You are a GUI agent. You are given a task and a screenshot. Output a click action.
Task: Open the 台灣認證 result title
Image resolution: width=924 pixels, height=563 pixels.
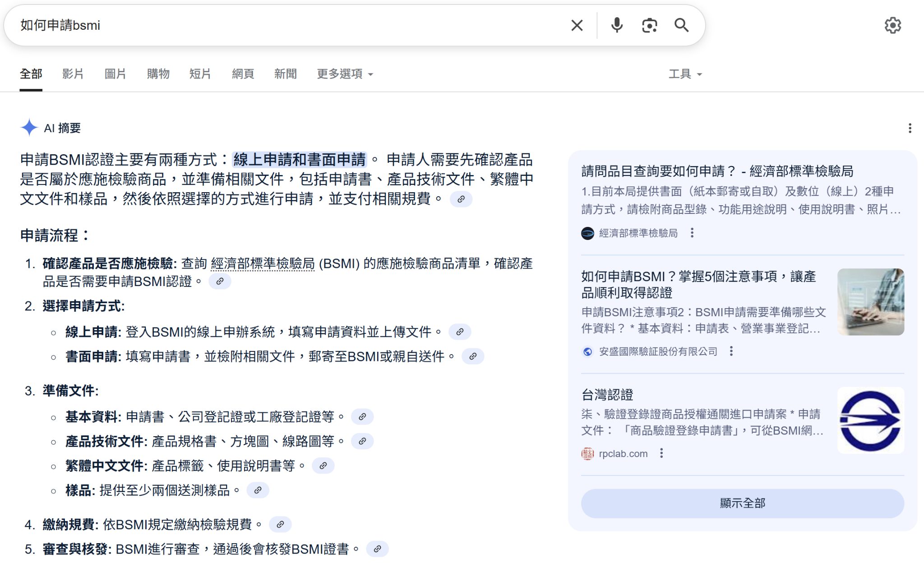(607, 395)
